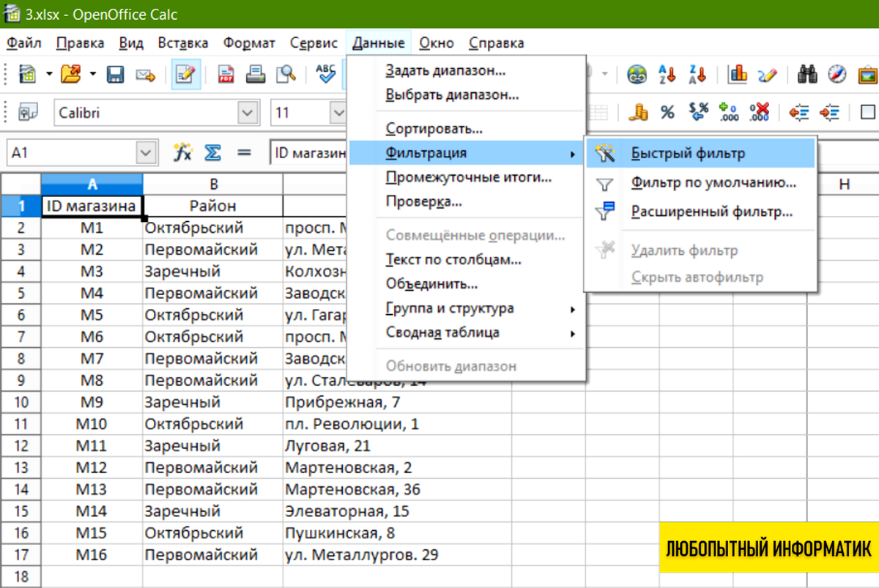Open the Name Box A1 dropdown
The image size is (879, 588).
146,153
